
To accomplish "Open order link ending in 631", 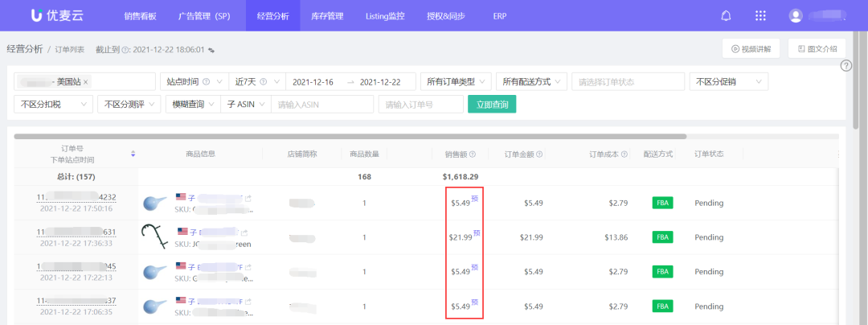I will pyautogui.click(x=76, y=232).
